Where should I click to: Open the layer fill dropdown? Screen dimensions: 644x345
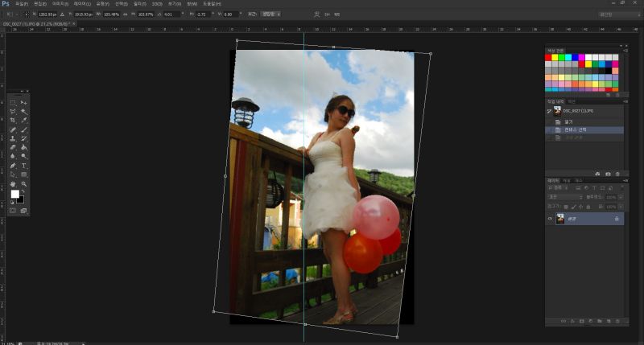621,207
